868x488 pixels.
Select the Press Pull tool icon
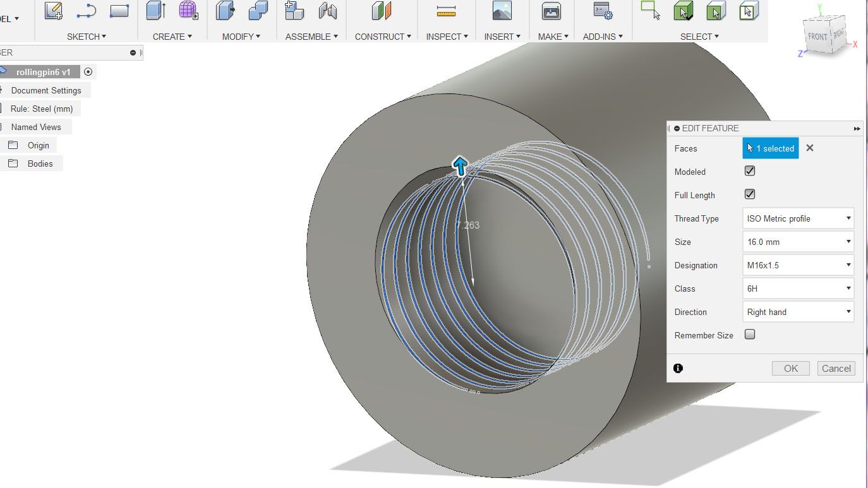click(x=226, y=11)
